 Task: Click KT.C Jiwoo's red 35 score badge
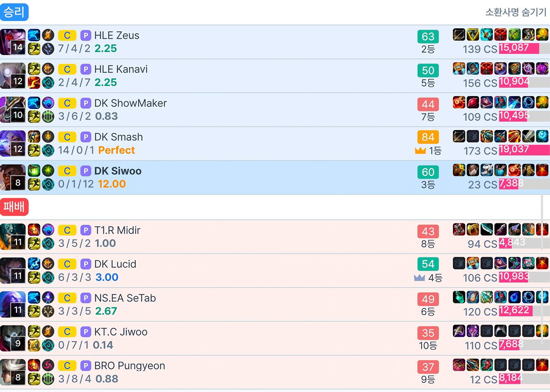(x=428, y=333)
